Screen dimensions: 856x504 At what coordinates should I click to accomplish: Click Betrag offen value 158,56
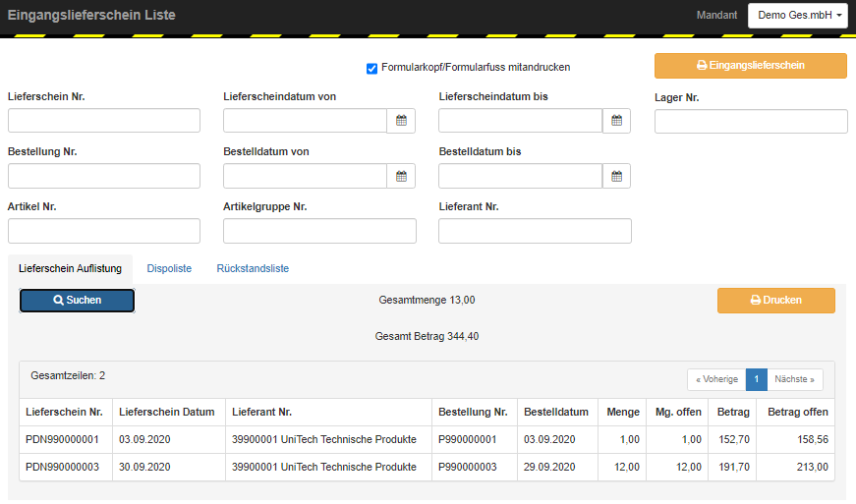point(813,439)
